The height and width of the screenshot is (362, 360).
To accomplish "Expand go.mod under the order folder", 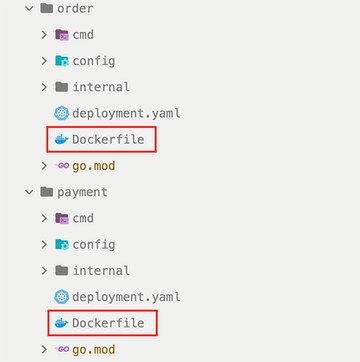I will click(x=44, y=166).
